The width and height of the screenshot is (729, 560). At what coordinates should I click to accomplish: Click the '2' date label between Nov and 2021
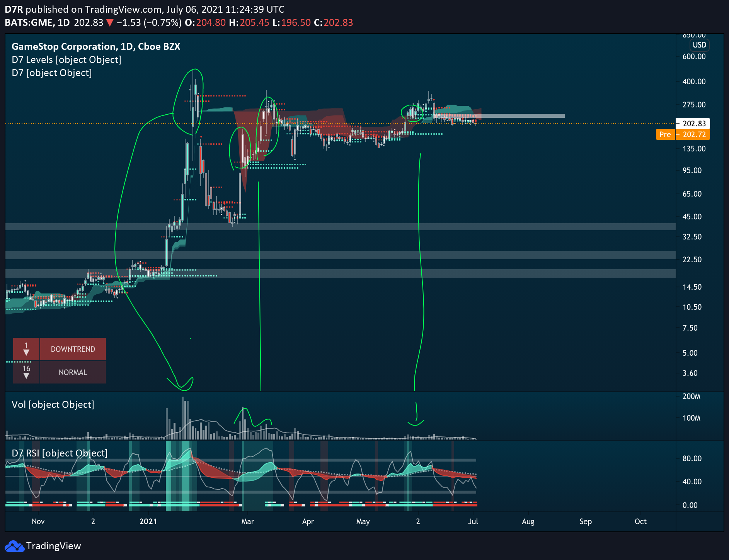coord(93,521)
